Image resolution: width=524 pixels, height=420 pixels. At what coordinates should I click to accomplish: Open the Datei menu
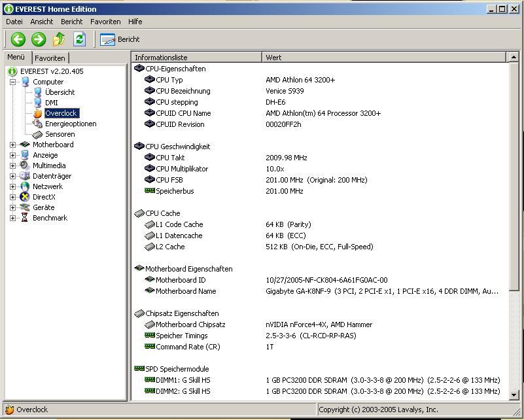14,22
